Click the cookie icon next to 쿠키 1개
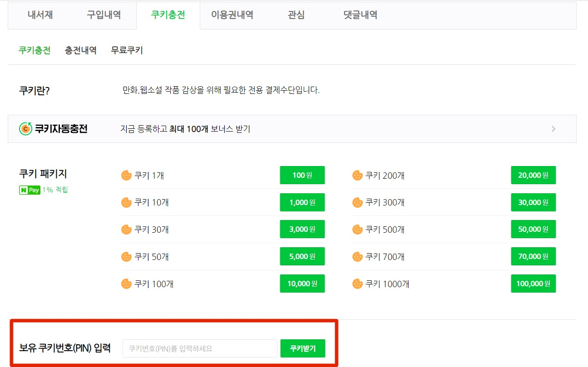This screenshot has width=588, height=367. (x=126, y=175)
